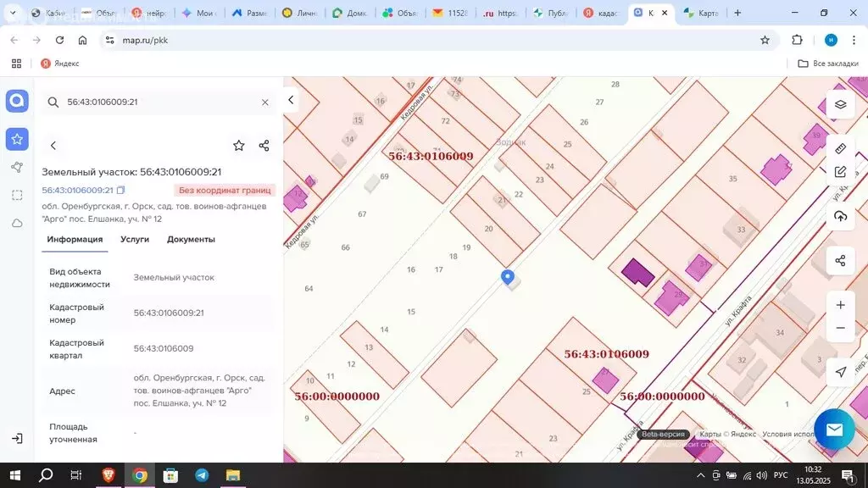Open the Chrome profile avatar
This screenshot has width=868, height=488.
[831, 40]
